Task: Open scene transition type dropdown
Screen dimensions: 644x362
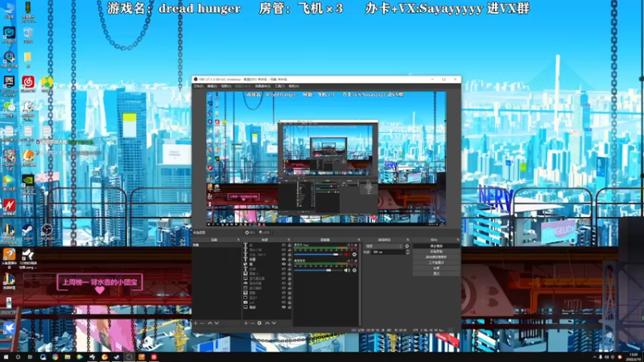Action: tap(383, 246)
